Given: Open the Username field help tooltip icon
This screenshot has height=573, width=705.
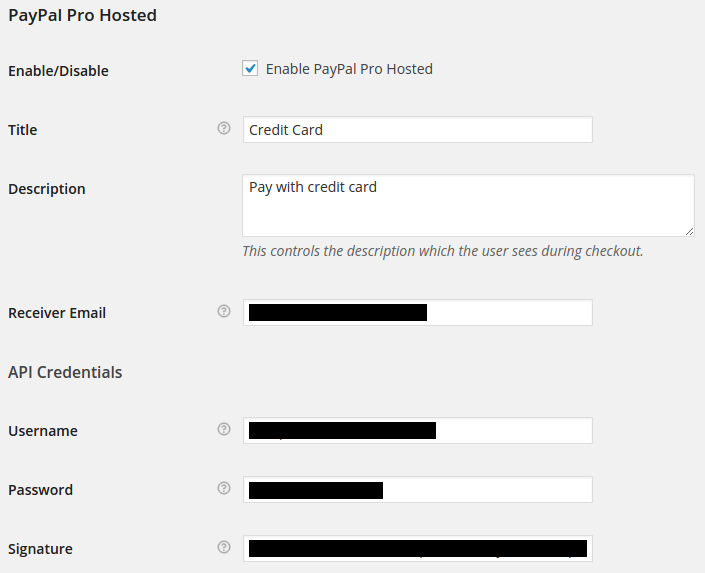Looking at the screenshot, I should pos(224,429).
